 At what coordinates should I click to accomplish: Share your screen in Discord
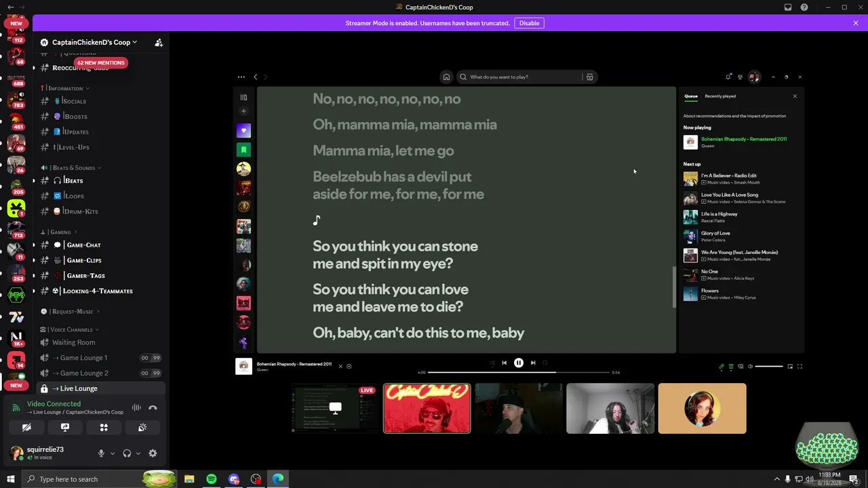pos(65,428)
